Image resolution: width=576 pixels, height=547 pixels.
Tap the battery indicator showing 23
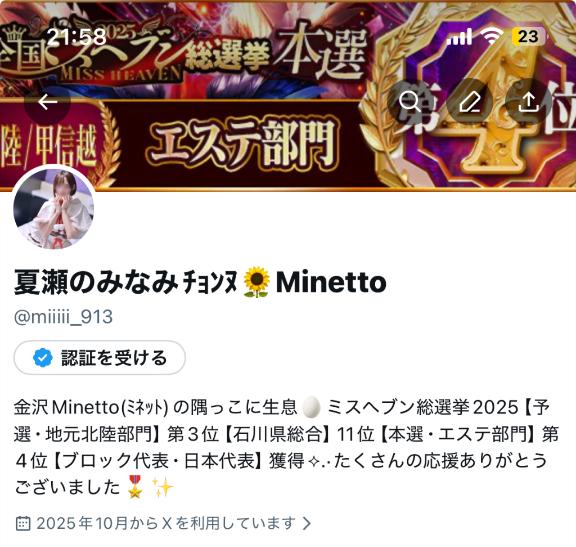[528, 36]
